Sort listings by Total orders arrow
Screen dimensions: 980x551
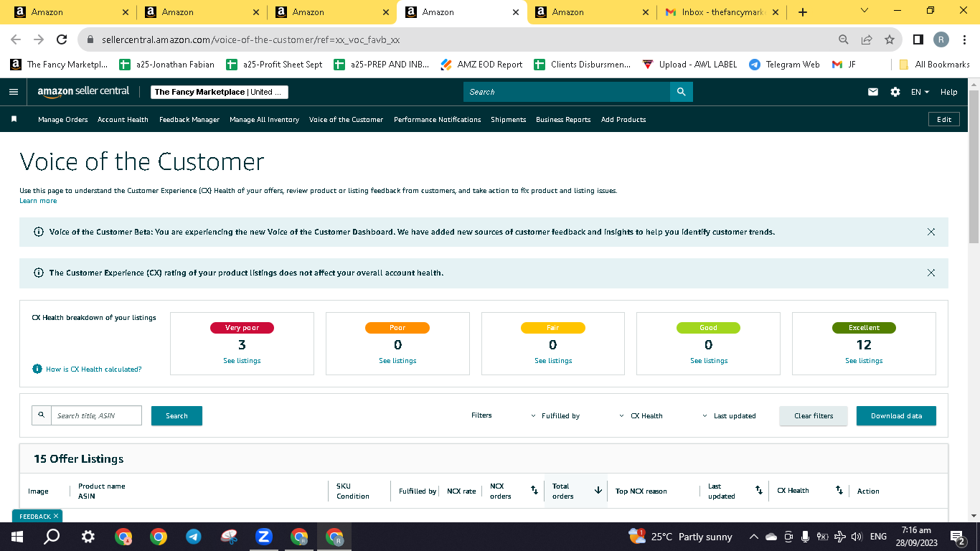point(598,491)
